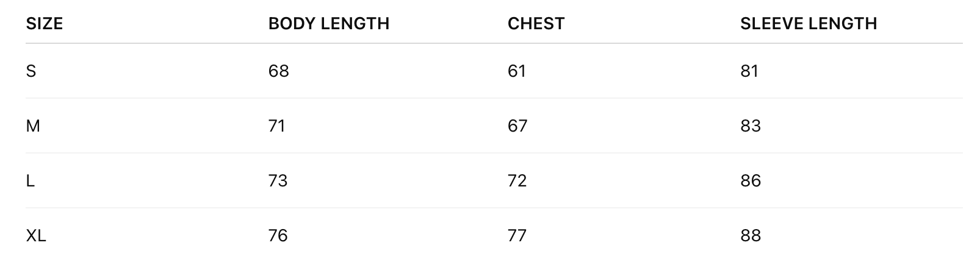This screenshot has height=262, width=980.
Task: Click the SIZE column header
Action: click(x=45, y=24)
